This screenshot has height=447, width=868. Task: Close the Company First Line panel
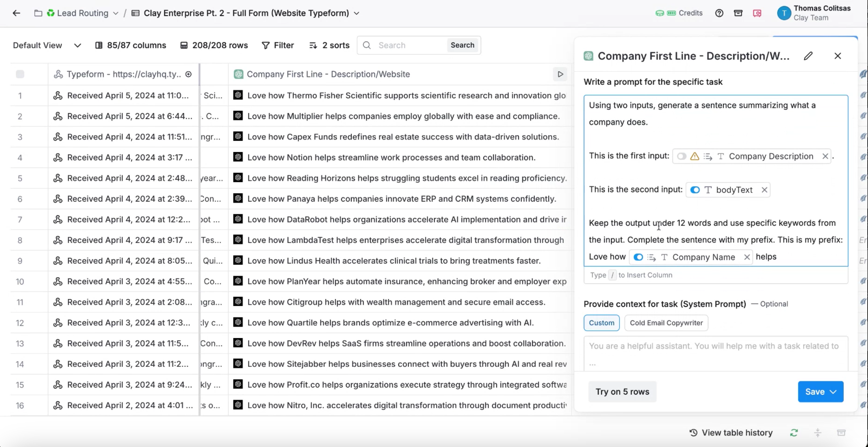click(x=837, y=56)
